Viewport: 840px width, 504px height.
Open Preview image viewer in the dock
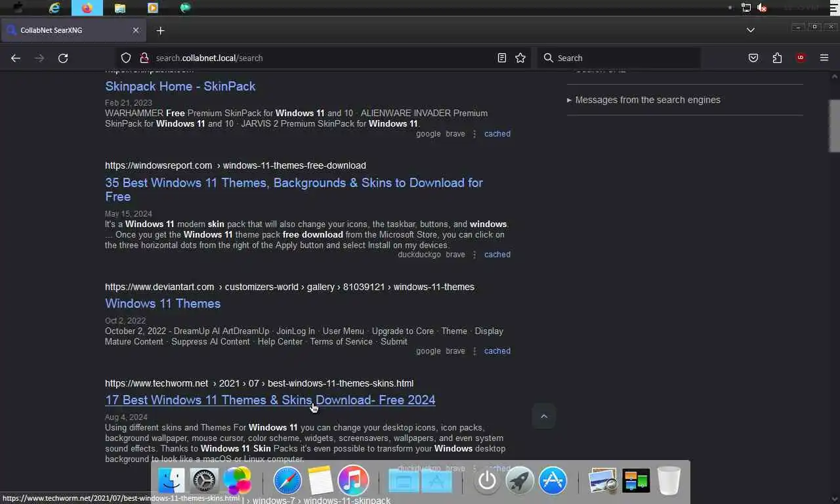point(602,481)
